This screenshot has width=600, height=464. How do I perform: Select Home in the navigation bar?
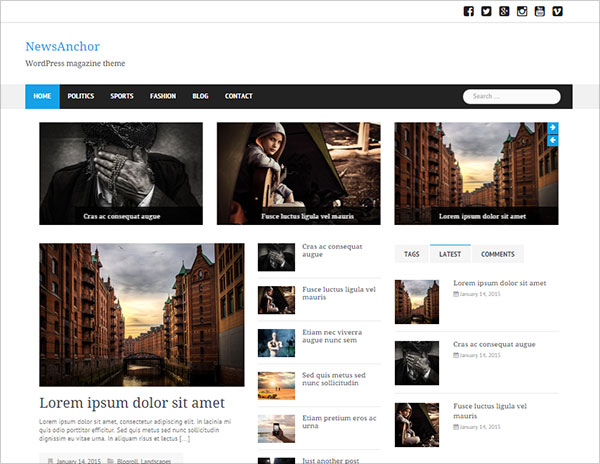coord(42,96)
